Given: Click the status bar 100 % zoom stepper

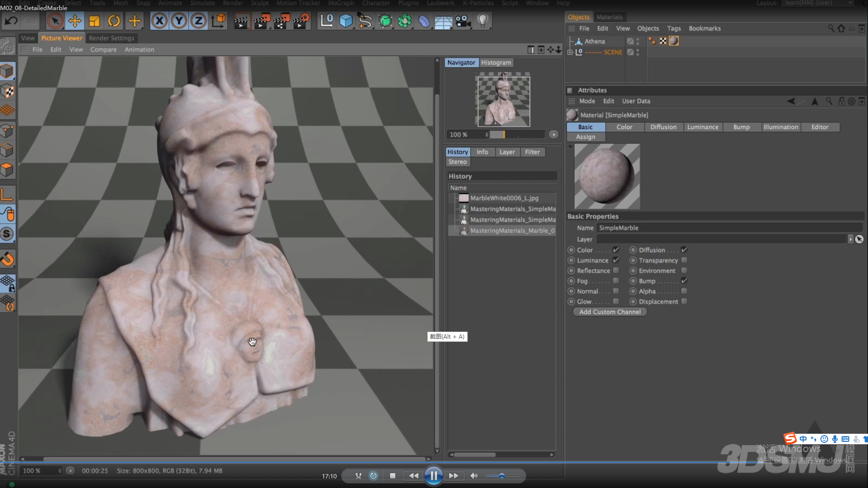Looking at the screenshot, I should pos(60,471).
